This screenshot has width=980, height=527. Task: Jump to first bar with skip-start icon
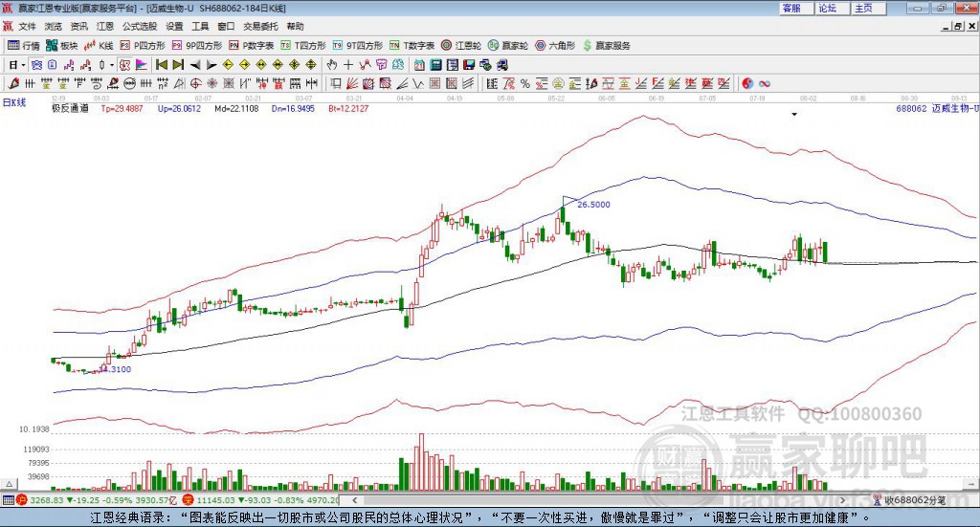pyautogui.click(x=161, y=64)
